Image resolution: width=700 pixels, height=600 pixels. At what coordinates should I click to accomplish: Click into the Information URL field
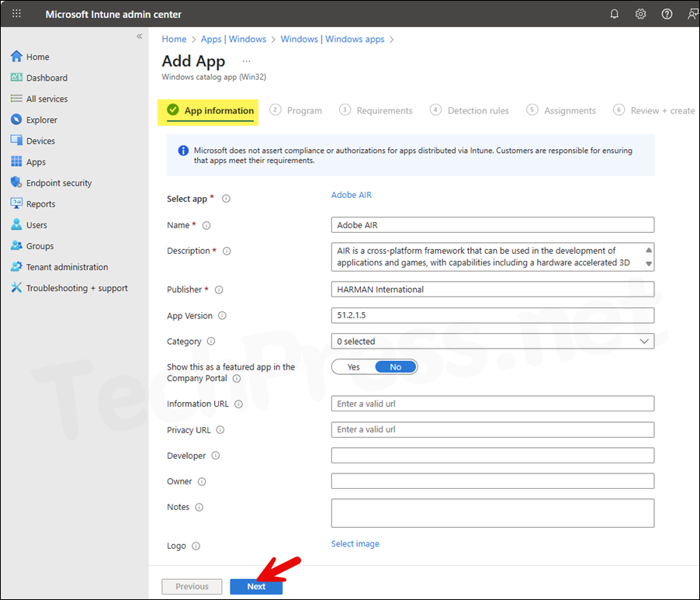click(x=493, y=404)
